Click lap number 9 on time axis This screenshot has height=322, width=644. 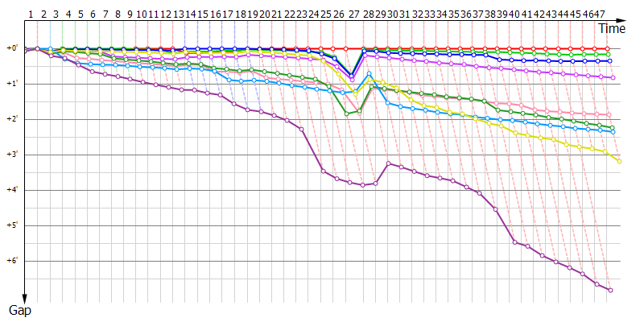(x=130, y=14)
